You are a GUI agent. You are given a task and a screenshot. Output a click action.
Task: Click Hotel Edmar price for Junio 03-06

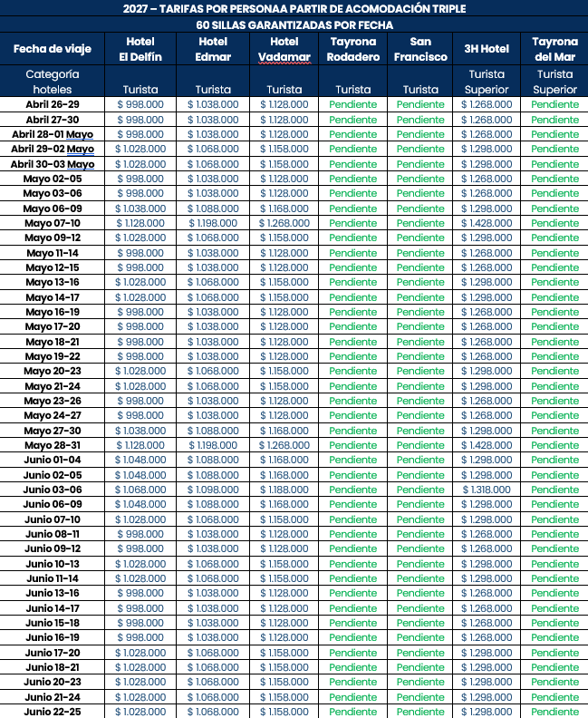213,490
